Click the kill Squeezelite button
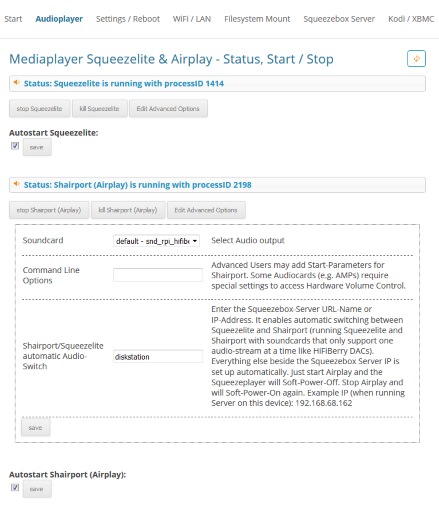The image size is (439, 509). (99, 109)
